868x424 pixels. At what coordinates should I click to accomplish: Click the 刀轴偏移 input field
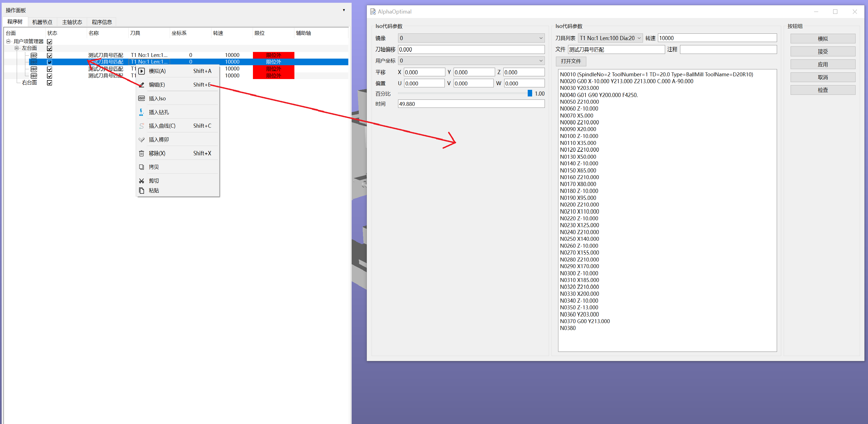tap(471, 49)
